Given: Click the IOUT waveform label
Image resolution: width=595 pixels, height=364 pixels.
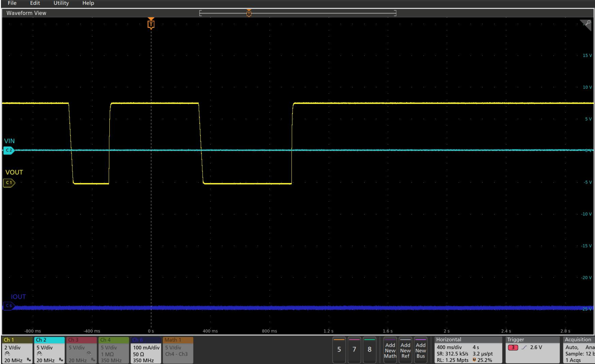Looking at the screenshot, I should coord(18,297).
